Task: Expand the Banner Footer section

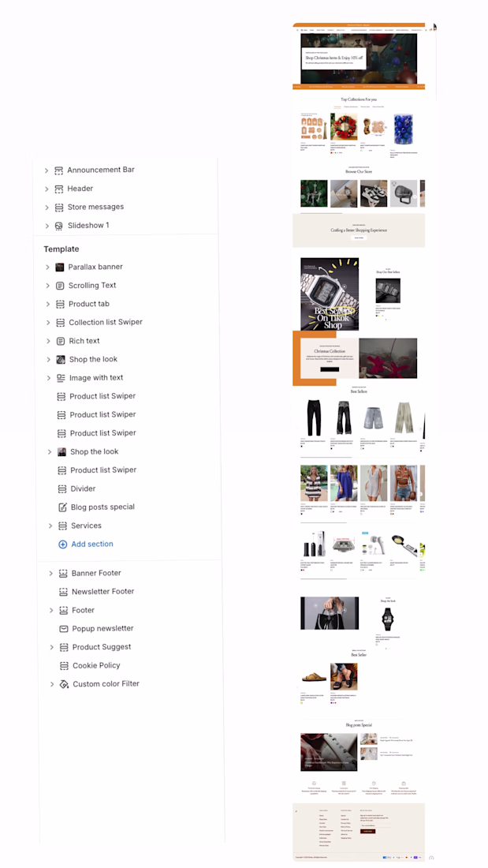Action: pyautogui.click(x=51, y=574)
